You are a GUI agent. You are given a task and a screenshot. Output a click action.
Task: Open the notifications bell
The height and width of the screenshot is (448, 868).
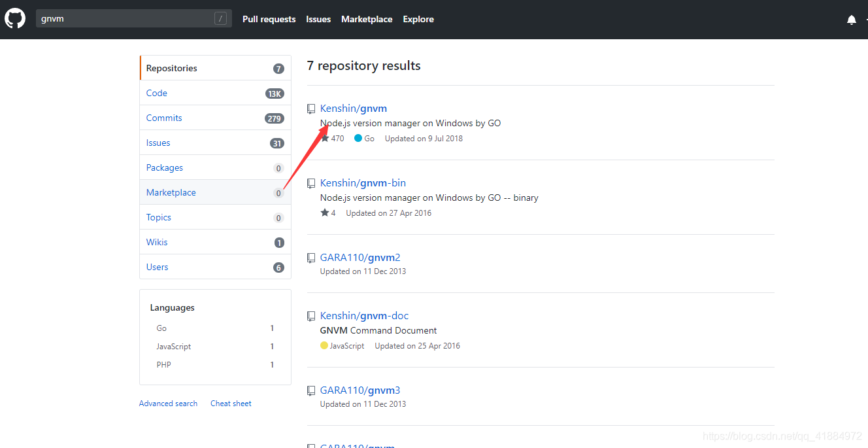point(852,20)
